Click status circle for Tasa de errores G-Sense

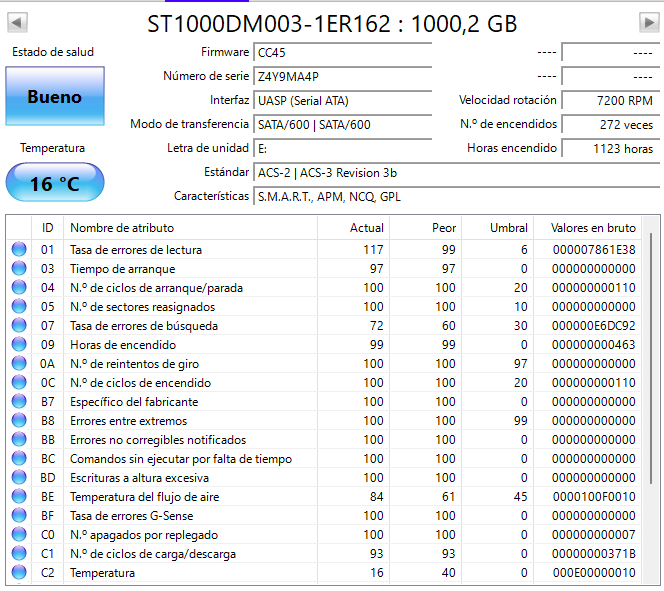point(19,515)
